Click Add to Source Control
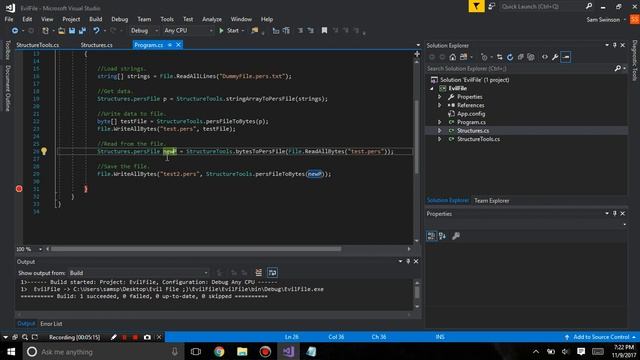 (x=601, y=337)
